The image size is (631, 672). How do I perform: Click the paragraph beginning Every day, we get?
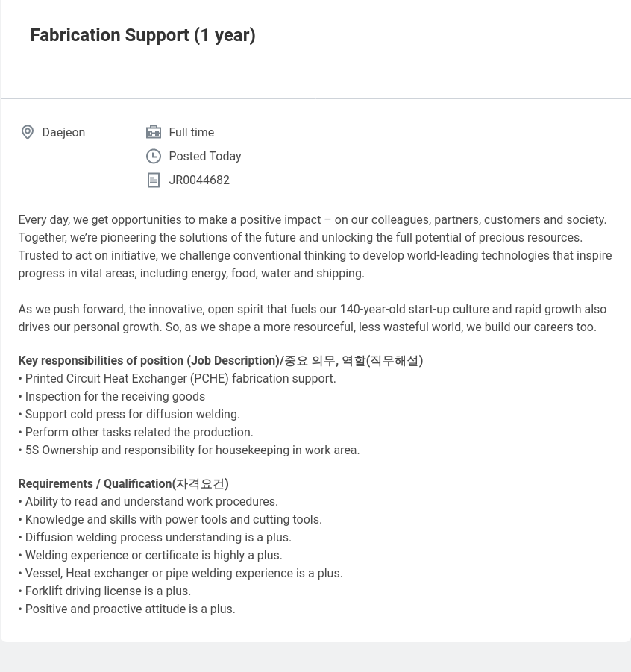point(315,246)
